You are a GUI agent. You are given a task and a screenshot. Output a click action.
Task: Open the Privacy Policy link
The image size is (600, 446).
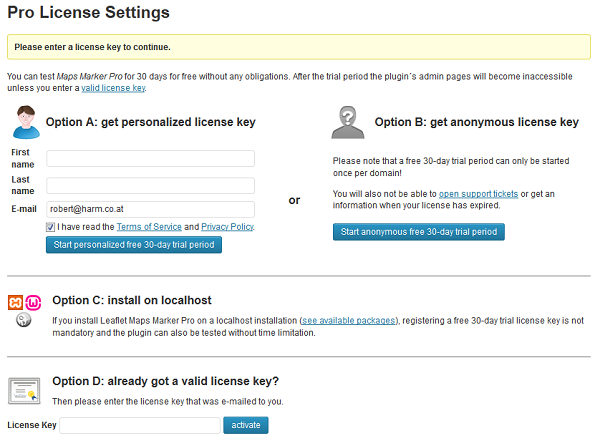[x=227, y=227]
